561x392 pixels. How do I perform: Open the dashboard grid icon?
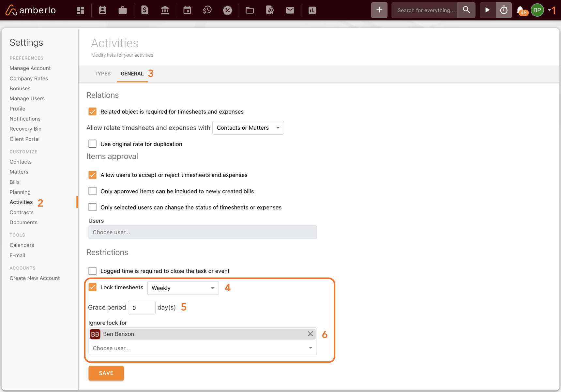(81, 10)
